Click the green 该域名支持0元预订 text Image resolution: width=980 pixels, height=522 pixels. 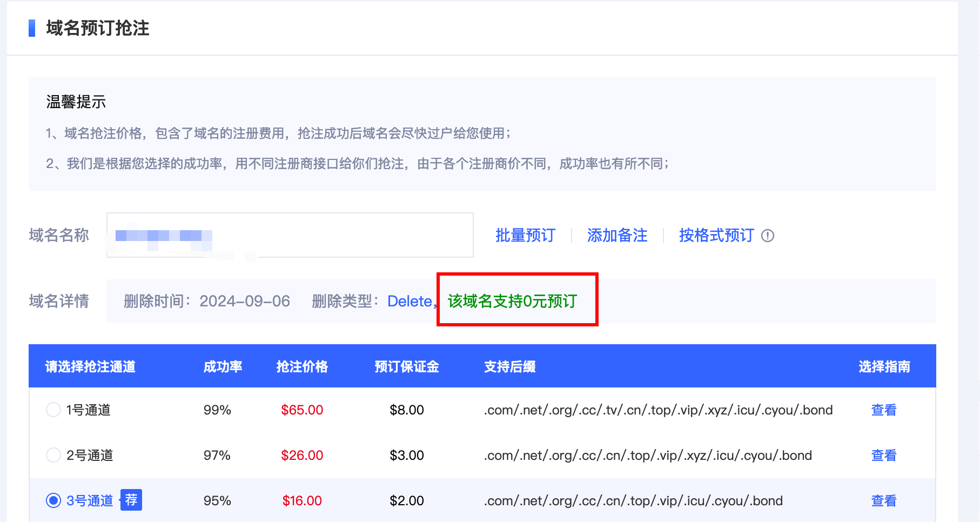point(512,301)
